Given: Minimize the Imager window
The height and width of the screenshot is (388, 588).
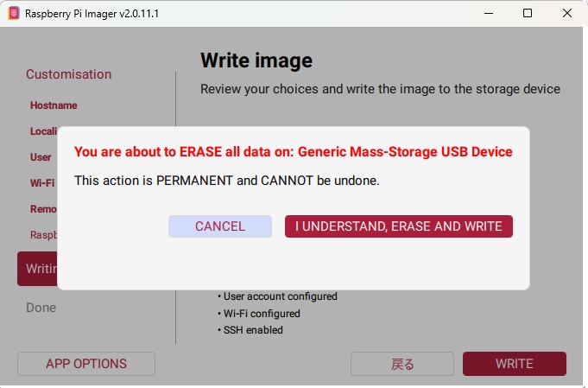Looking at the screenshot, I should point(489,13).
